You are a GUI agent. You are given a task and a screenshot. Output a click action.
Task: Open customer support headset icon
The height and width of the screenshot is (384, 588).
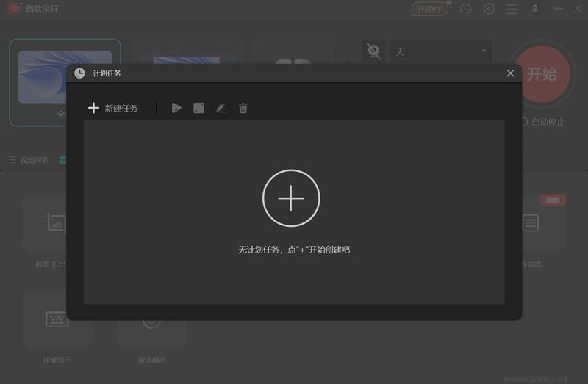coord(465,9)
